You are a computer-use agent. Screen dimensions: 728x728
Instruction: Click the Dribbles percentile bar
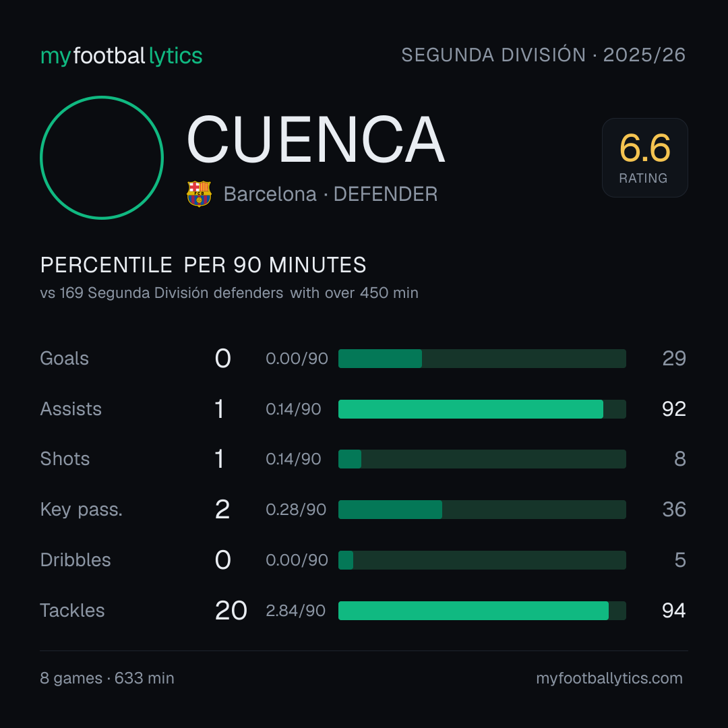tap(482, 560)
